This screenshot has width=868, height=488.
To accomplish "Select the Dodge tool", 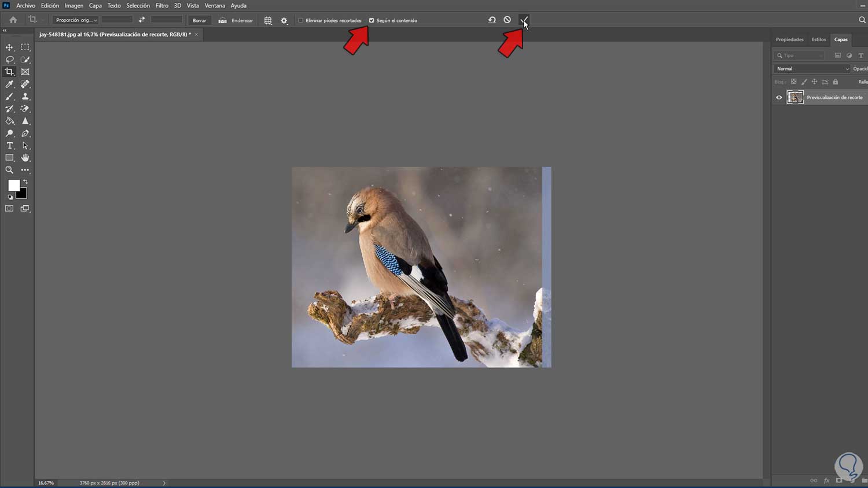I will click(x=9, y=134).
